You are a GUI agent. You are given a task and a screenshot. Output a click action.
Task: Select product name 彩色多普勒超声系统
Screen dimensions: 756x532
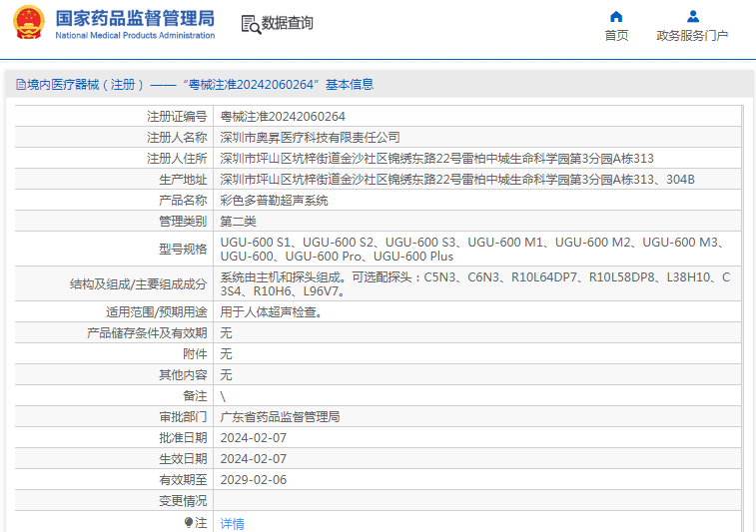[x=274, y=201]
